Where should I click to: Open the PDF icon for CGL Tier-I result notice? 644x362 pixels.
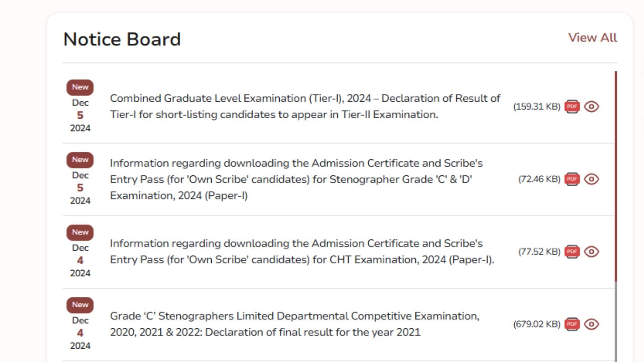(572, 107)
